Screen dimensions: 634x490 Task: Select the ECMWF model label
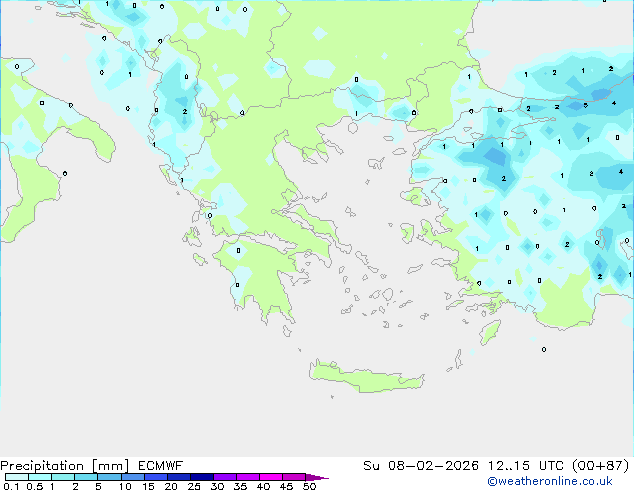click(161, 466)
